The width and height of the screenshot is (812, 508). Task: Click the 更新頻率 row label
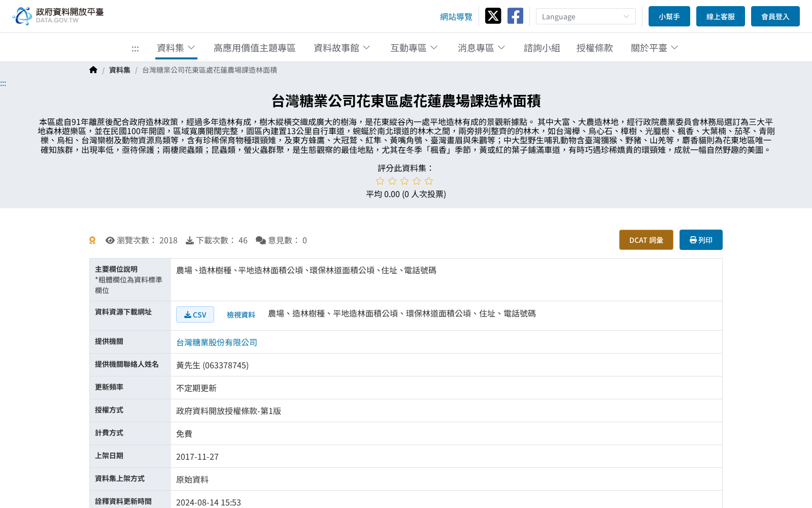point(109,387)
